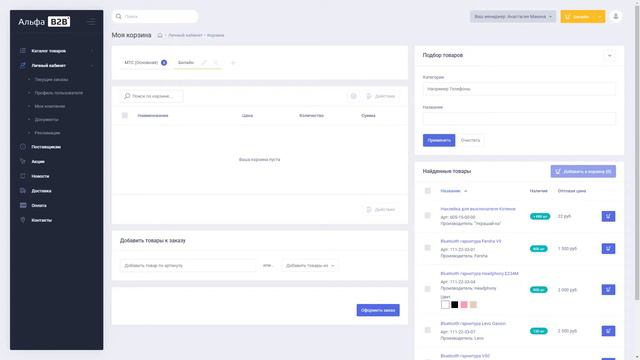The width and height of the screenshot is (640, 360).
Task: Click the delete icon beside Билайн tab
Action: tap(216, 62)
